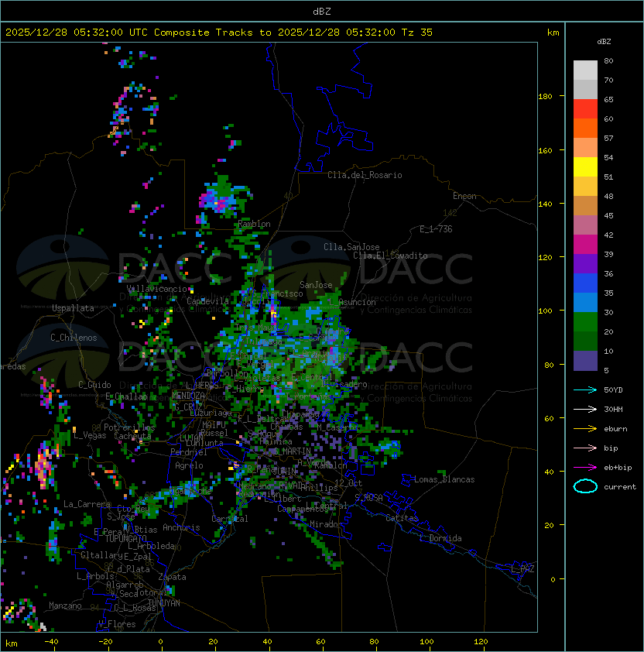
Task: Click the cyan current ellipse icon
Action: [x=585, y=486]
